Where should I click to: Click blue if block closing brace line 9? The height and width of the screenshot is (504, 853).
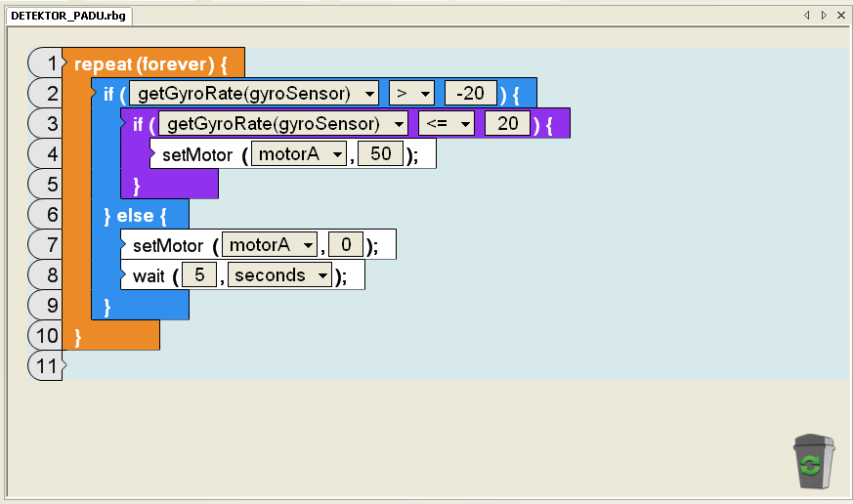pyautogui.click(x=107, y=308)
